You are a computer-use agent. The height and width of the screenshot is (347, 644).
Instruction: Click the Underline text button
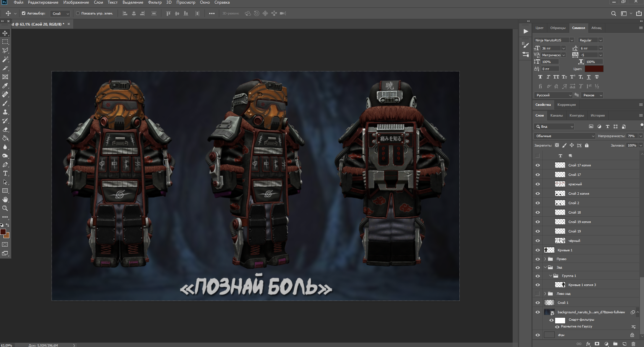(588, 77)
